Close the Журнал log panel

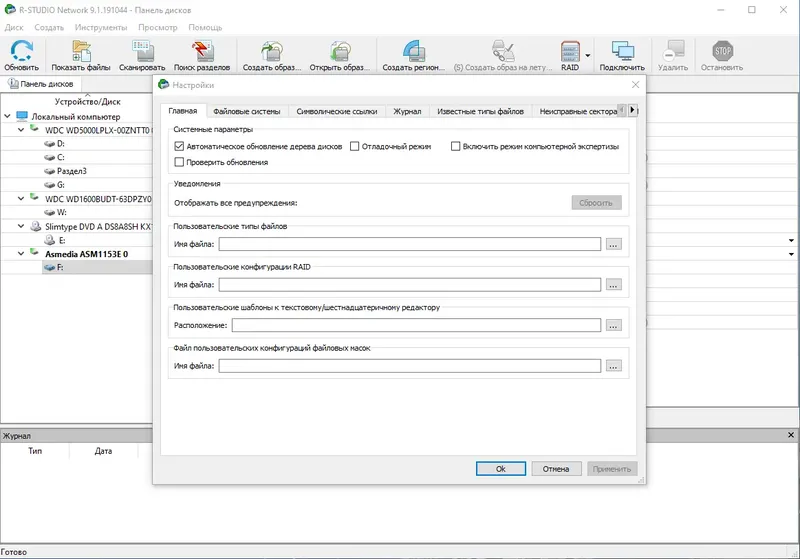[791, 435]
